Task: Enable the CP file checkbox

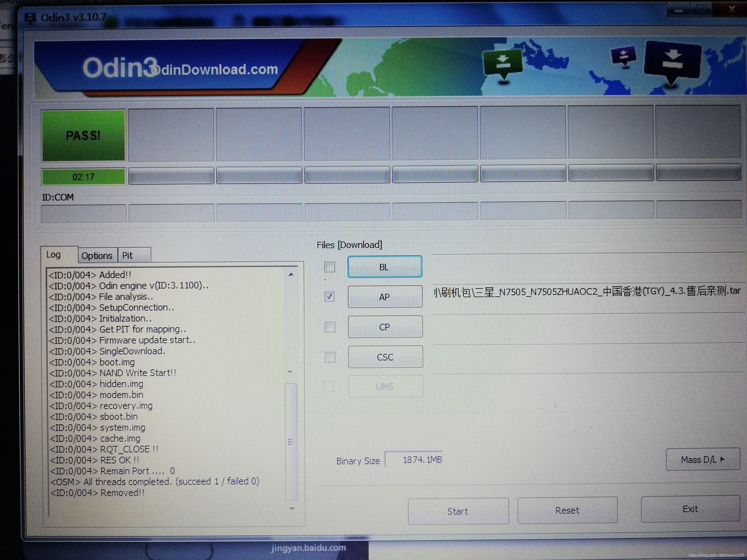Action: (x=330, y=327)
